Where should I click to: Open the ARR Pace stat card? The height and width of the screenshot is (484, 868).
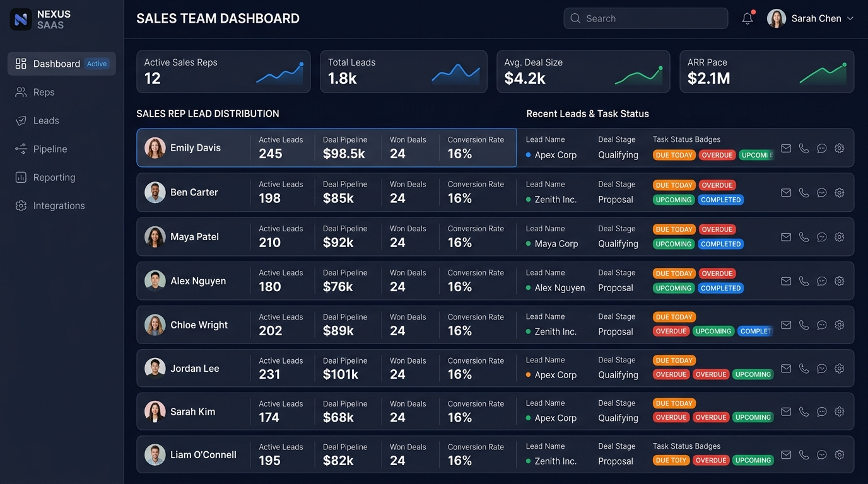point(767,72)
